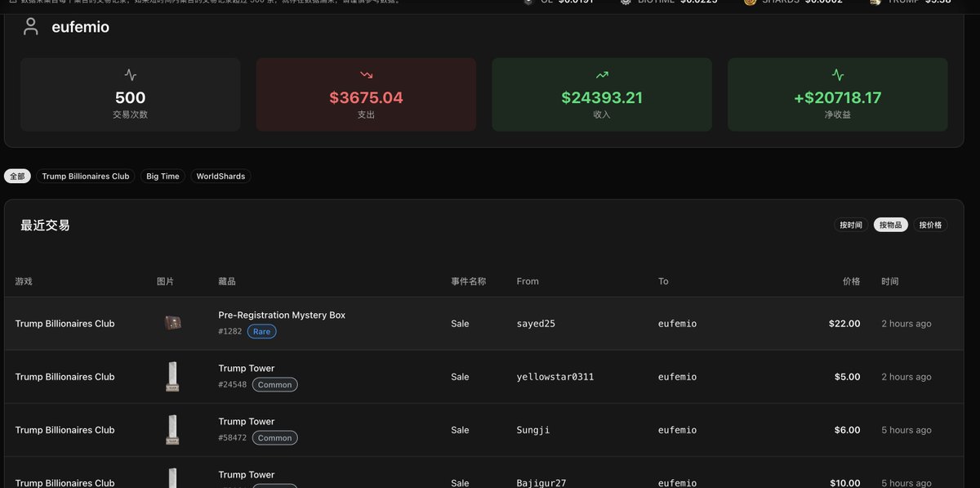Screen dimensions: 980x488
Task: Sort transactions by price (按价格)
Action: pyautogui.click(x=930, y=225)
